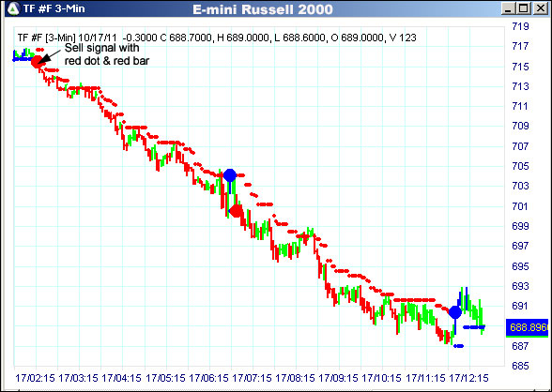
Task: Click the 705 price axis label
Action: click(520, 166)
